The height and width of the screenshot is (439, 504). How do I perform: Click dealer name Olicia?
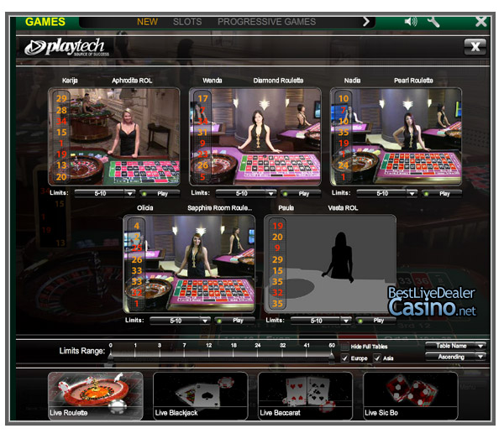click(x=145, y=208)
